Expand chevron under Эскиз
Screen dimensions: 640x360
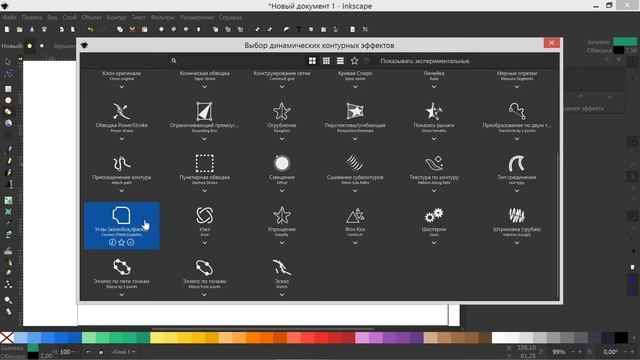point(282,295)
